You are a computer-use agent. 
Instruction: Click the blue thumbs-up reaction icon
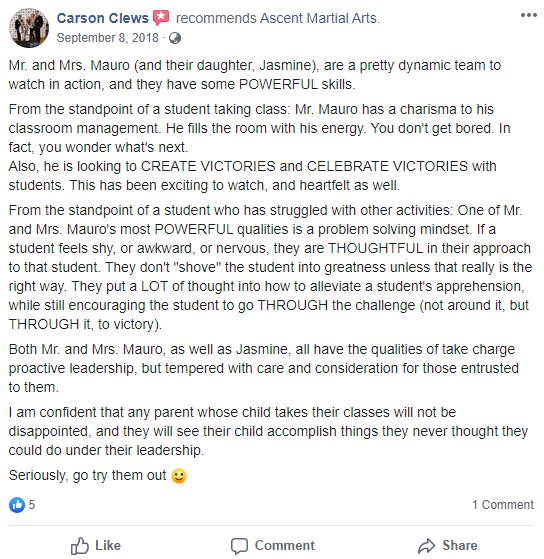point(17,505)
